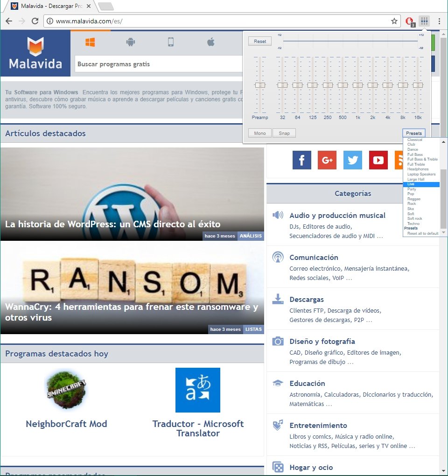Open the Chrome three-dot menu
Image resolution: width=448 pixels, height=476 pixels.
click(x=439, y=21)
